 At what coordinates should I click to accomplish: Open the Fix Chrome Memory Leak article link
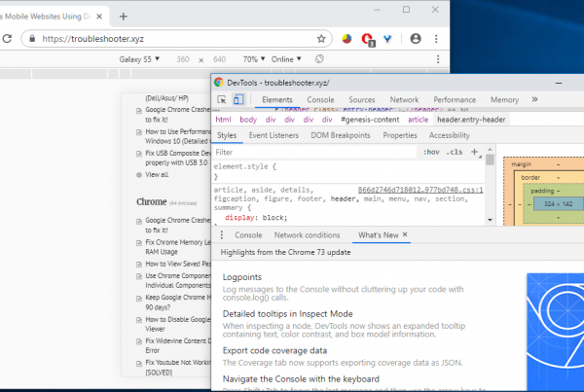pos(178,247)
